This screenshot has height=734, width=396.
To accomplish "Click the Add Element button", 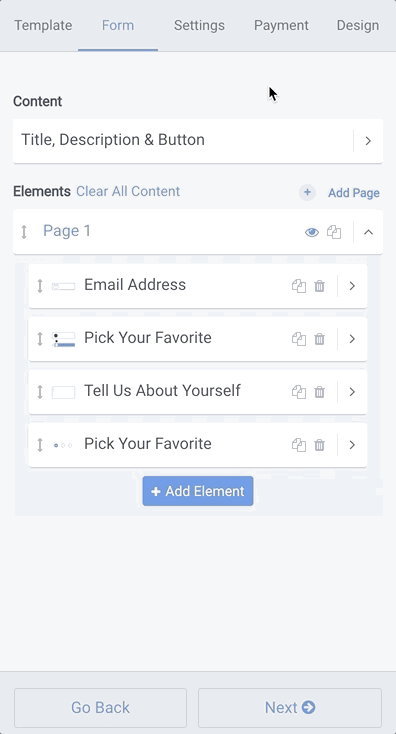I will [198, 491].
